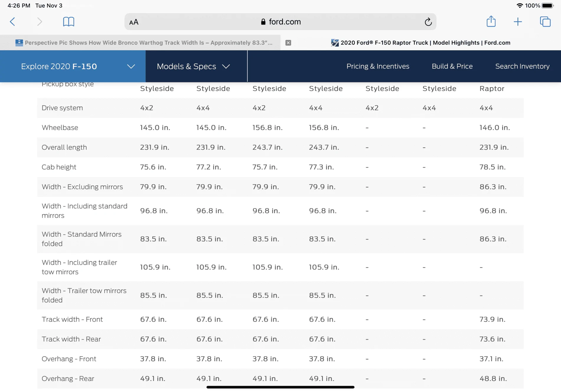Expand the Explore 2020 F-150 dropdown
561x392 pixels.
click(73, 66)
